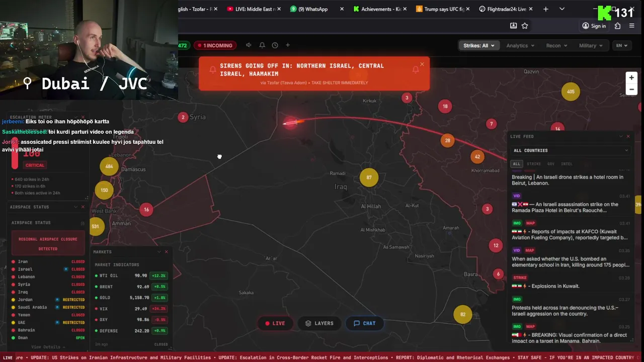
Task: Toggle the CHAT panel
Action: (364, 323)
